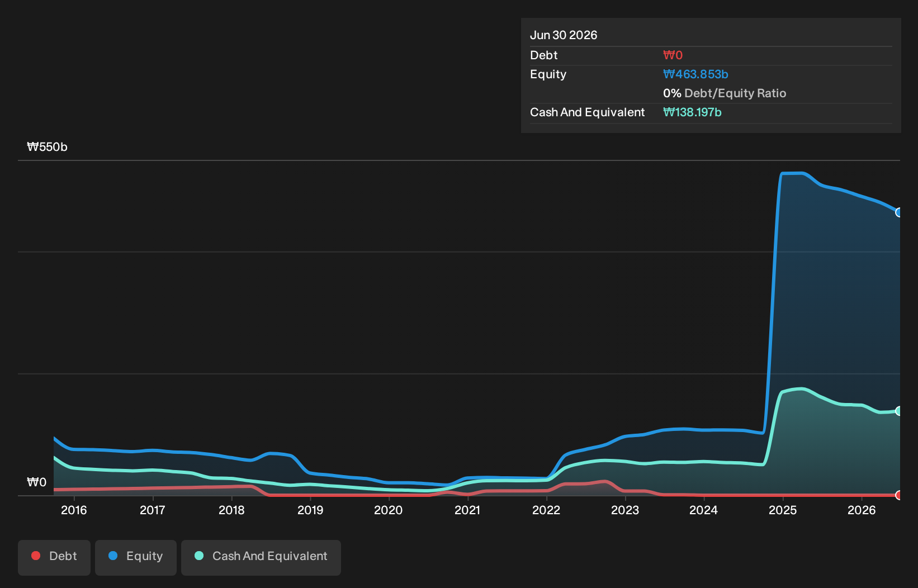The height and width of the screenshot is (588, 918).
Task: Click the Jun 30 2026 tooltip date
Action: (x=564, y=35)
